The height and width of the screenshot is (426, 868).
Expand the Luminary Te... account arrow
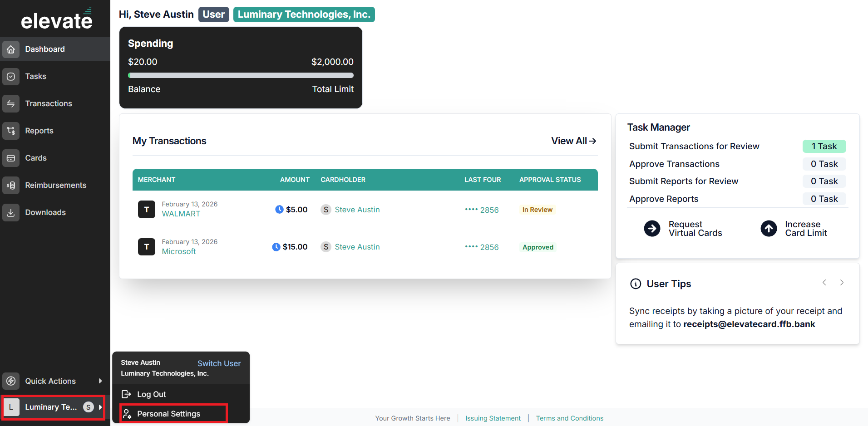tap(100, 407)
